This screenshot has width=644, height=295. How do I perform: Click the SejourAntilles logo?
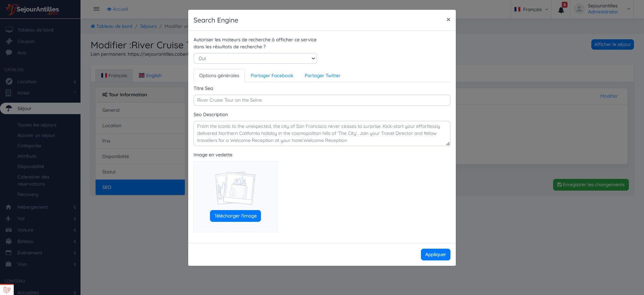(x=33, y=9)
